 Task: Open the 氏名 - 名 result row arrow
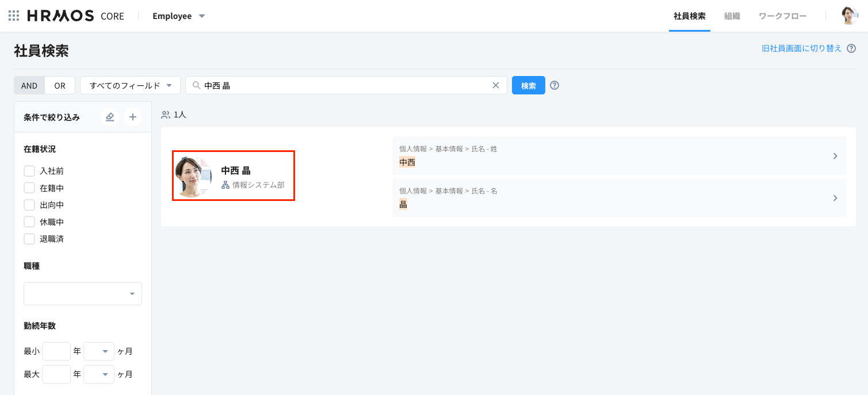click(835, 198)
